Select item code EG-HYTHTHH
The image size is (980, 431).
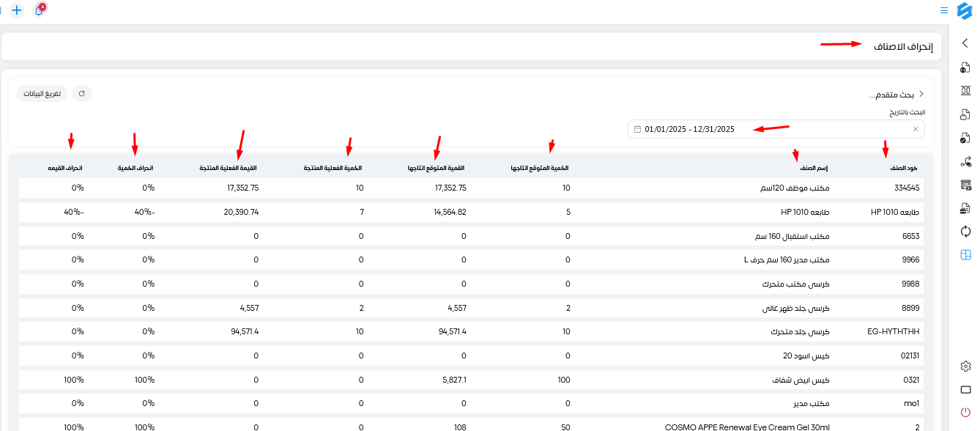(x=893, y=331)
